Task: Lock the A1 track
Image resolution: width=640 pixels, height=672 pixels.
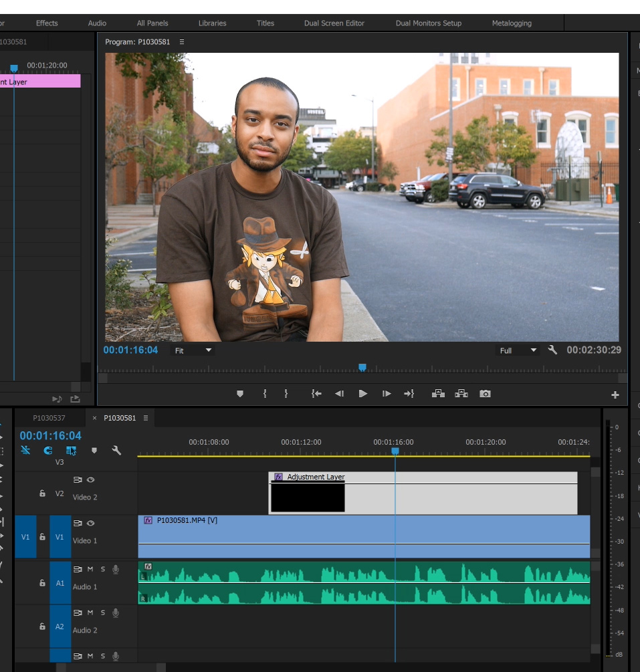Action: coord(42,583)
